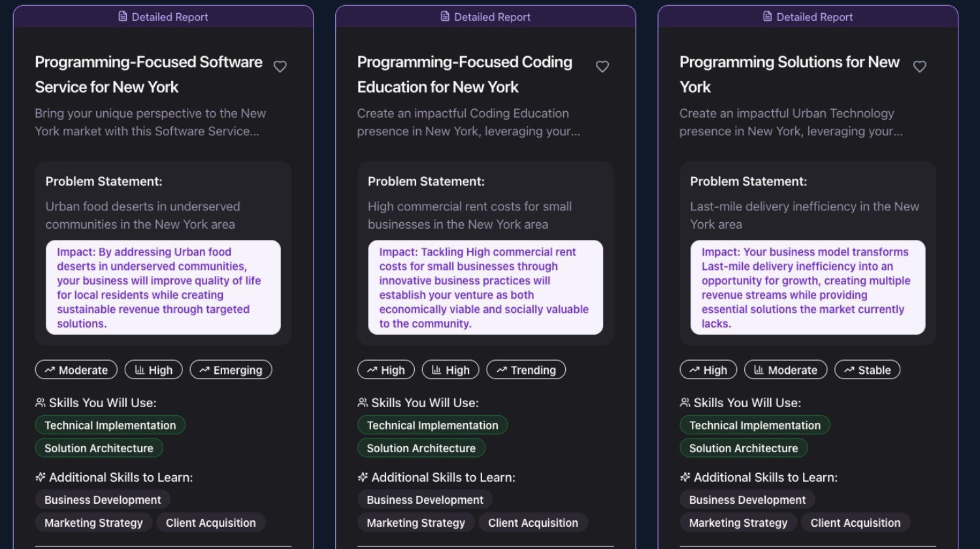
Task: Click document icon in third Detailed Report header
Action: pos(767,16)
